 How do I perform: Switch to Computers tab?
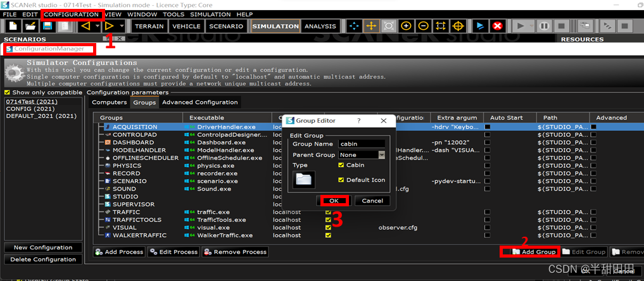(110, 102)
